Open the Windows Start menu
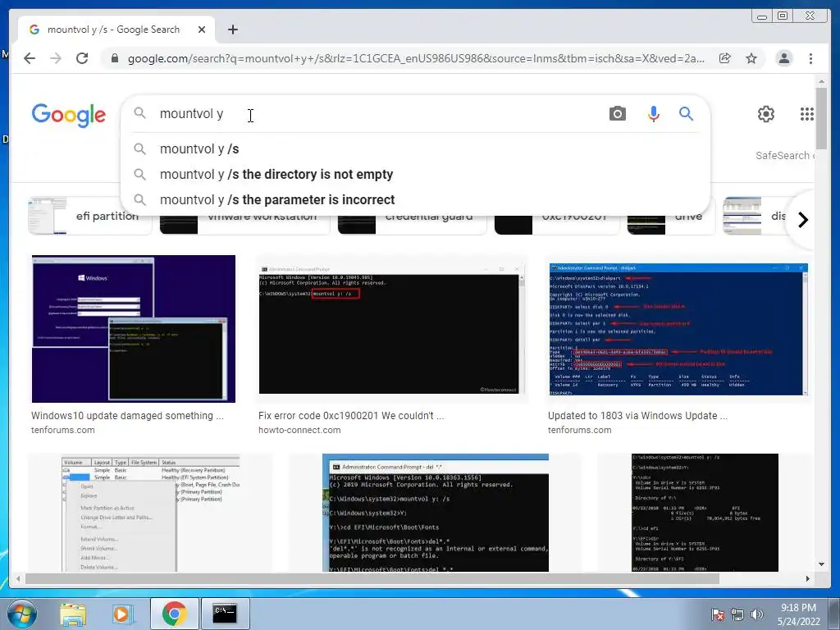The width and height of the screenshot is (840, 630). tap(22, 614)
